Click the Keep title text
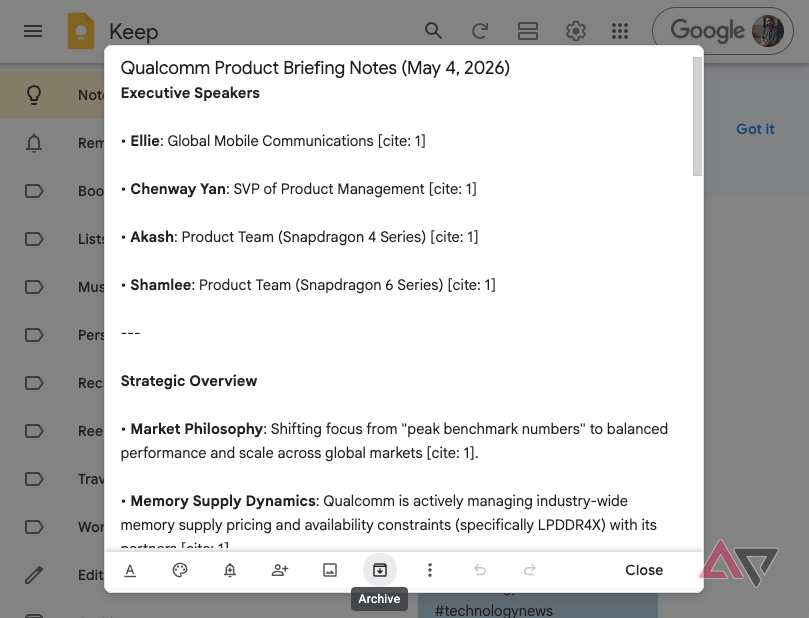Screen dimensions: 809x618 [134, 32]
